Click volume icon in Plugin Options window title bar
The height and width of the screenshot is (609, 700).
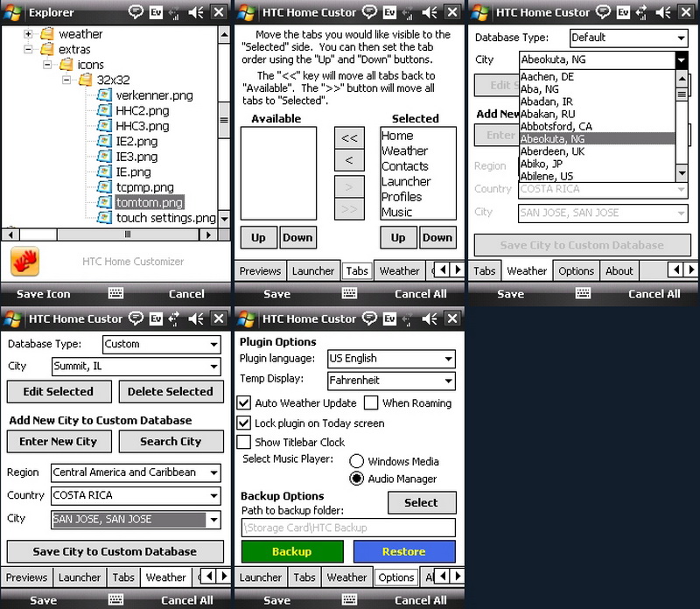point(430,318)
